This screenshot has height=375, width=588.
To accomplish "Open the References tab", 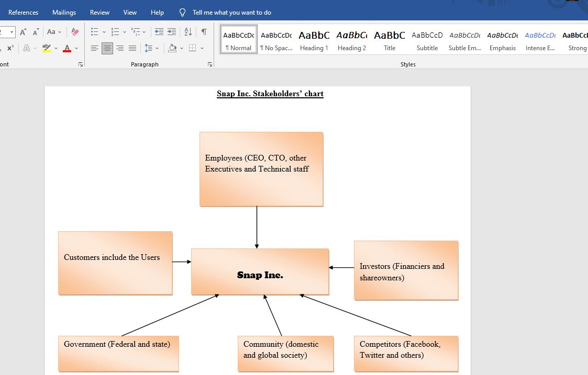I will point(23,13).
